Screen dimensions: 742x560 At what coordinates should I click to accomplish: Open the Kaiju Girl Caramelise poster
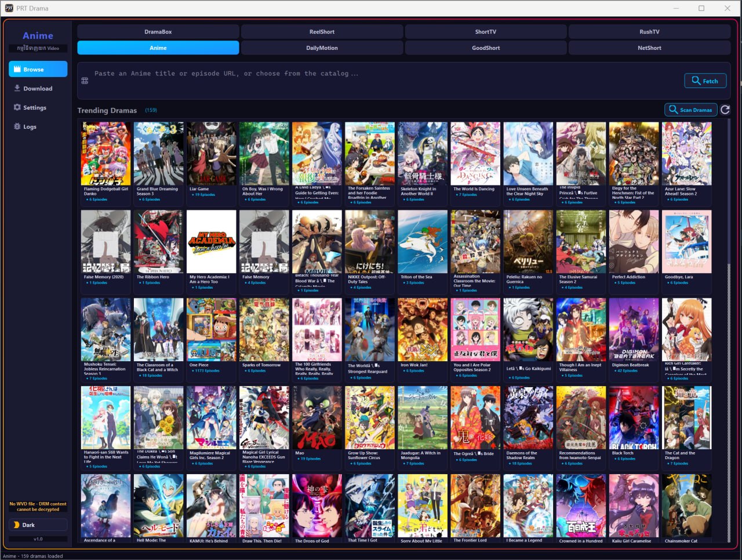pyautogui.click(x=634, y=506)
